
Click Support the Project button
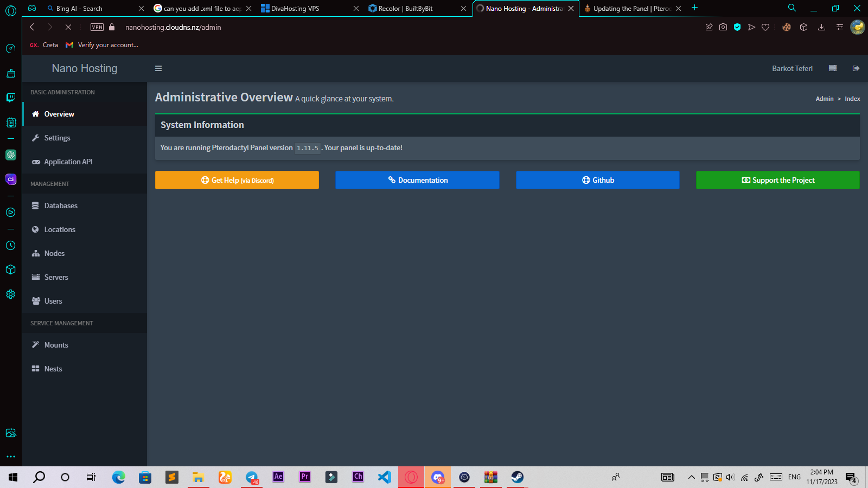778,180
